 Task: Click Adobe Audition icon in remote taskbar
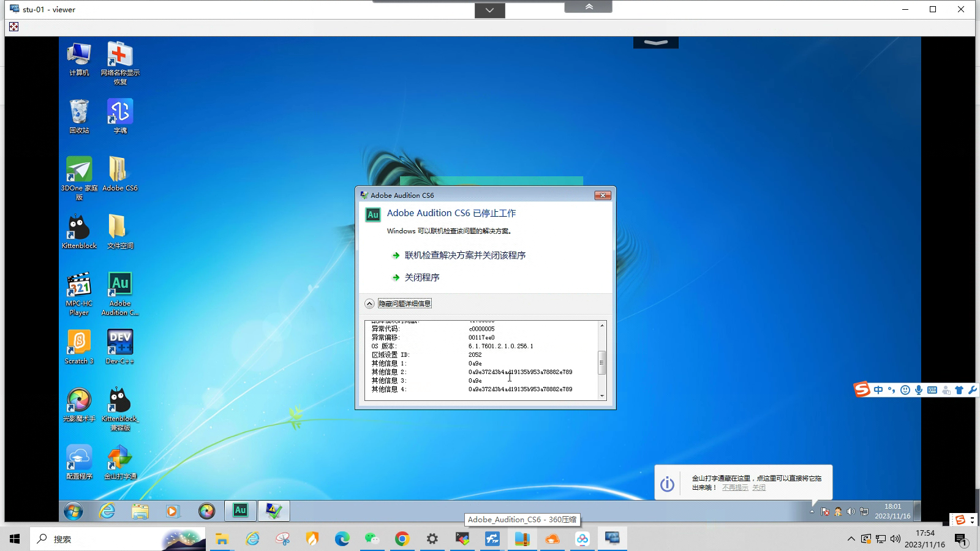coord(240,510)
